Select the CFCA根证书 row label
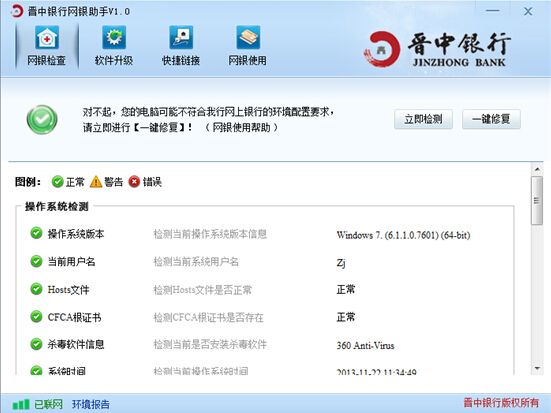 coord(74,317)
